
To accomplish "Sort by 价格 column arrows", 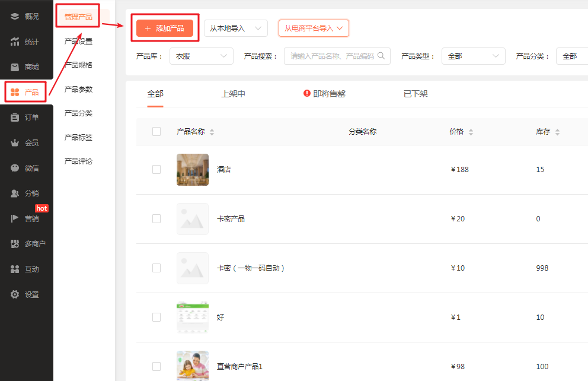I will coord(470,132).
